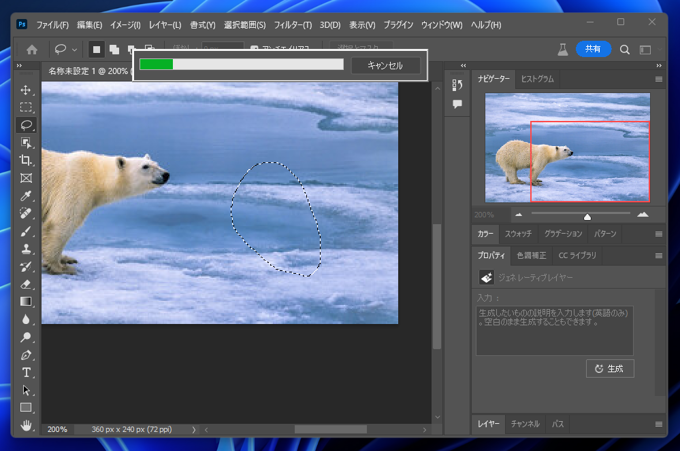This screenshot has width=680, height=451.
Task: Open the フィルター(T) menu
Action: (293, 25)
